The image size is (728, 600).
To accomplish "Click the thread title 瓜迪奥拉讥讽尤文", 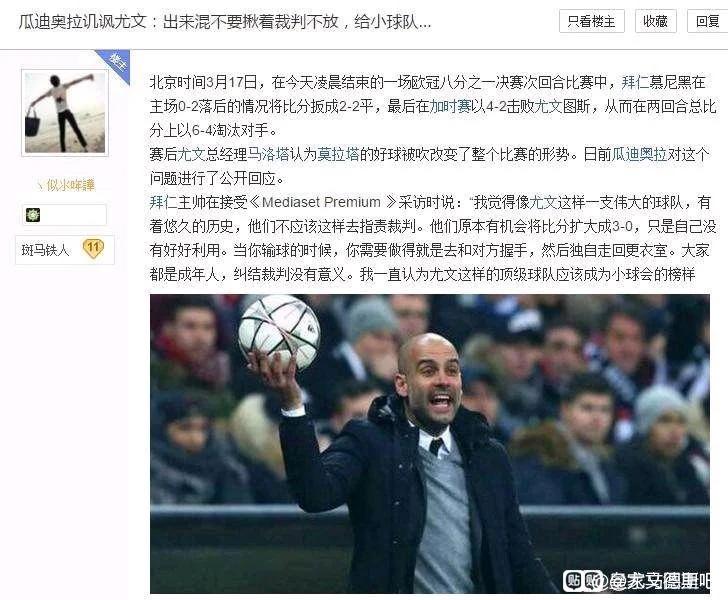I will tap(83, 22).
